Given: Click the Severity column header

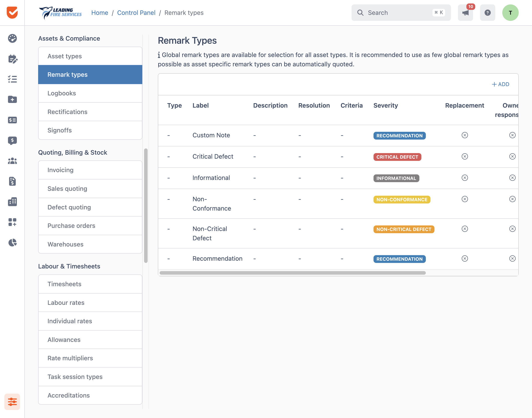Looking at the screenshot, I should pos(385,105).
